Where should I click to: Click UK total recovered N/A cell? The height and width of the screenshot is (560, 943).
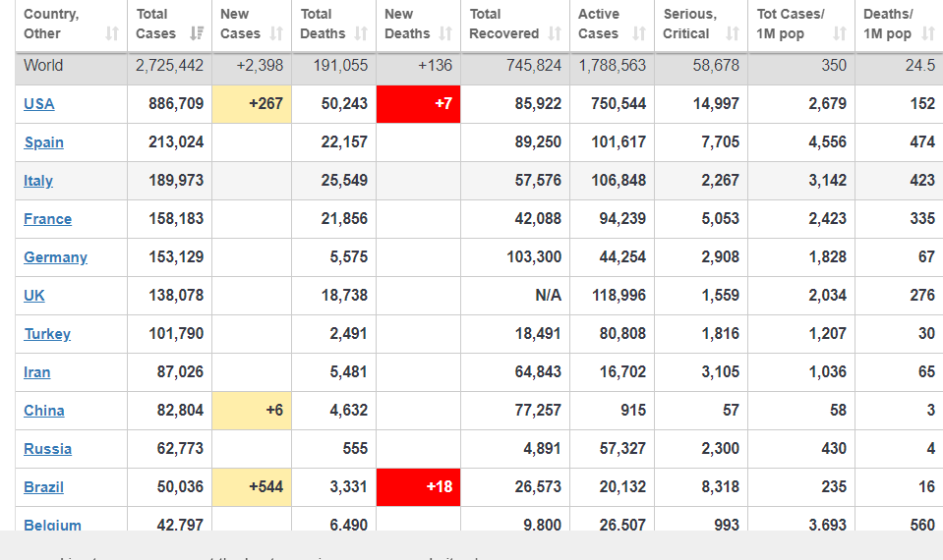515,296
